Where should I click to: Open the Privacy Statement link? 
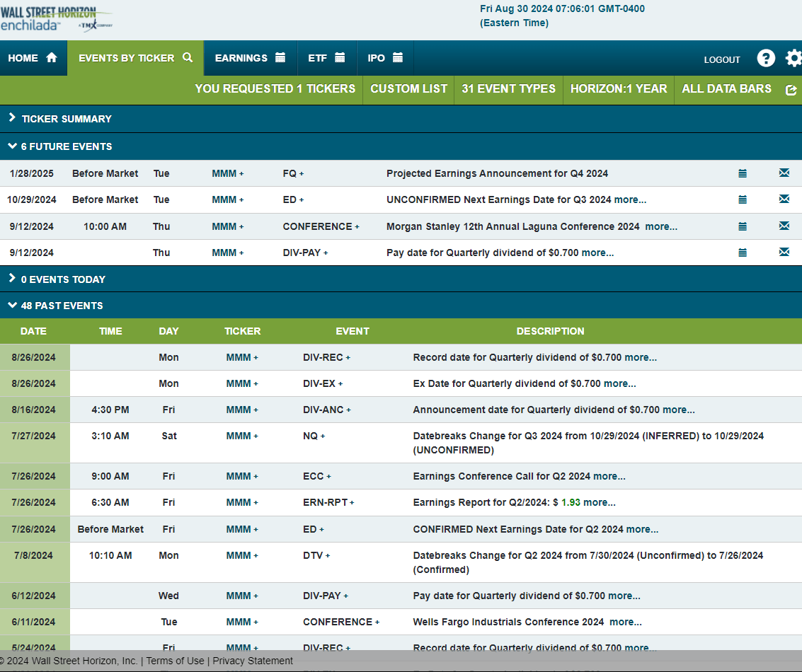pos(253,661)
